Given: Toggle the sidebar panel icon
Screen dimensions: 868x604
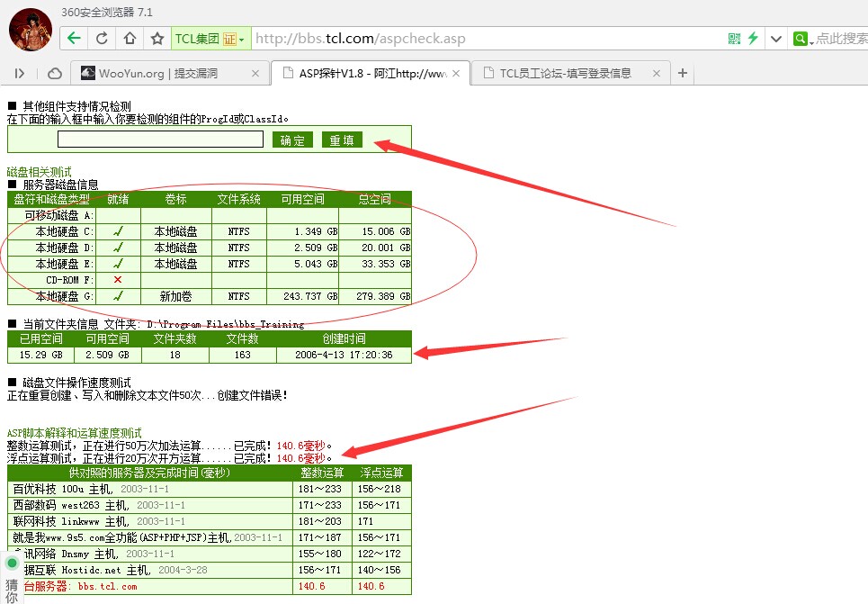Looking at the screenshot, I should [x=20, y=73].
